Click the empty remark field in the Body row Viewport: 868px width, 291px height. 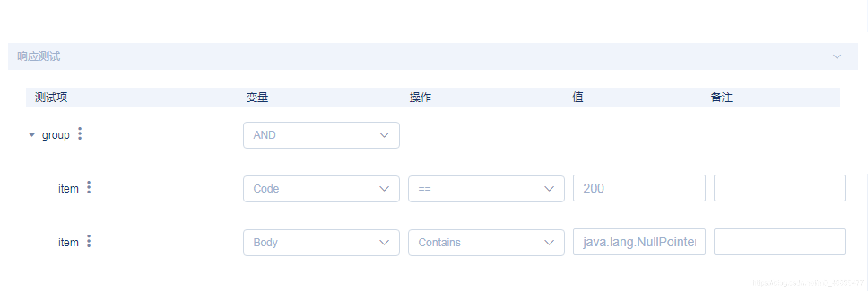pos(779,242)
